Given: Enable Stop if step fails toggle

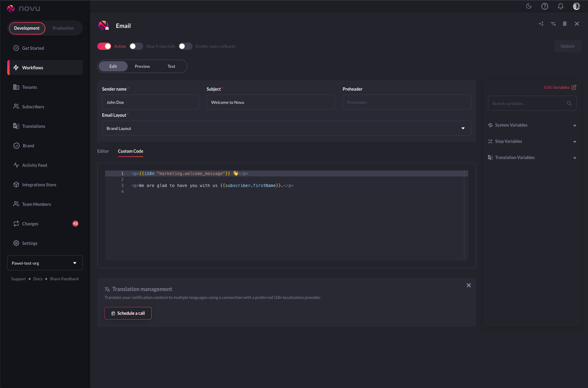Looking at the screenshot, I should [136, 46].
